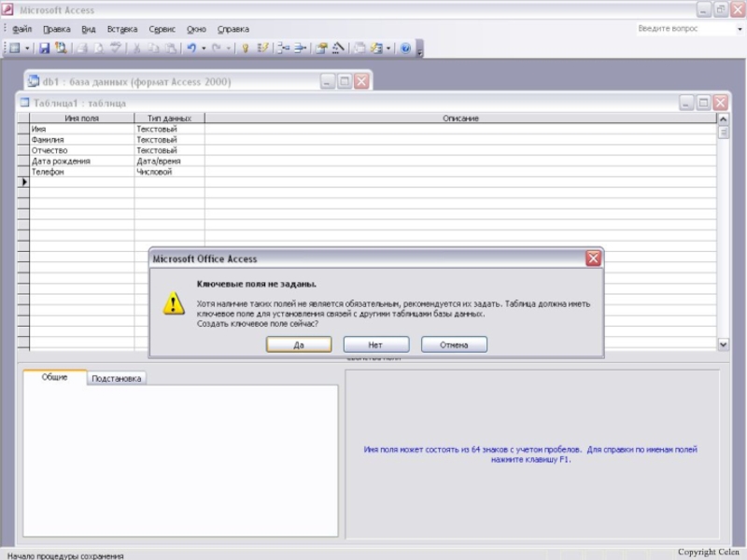This screenshot has width=747, height=560.
Task: Click the table's vertical scrollbar down arrow
Action: pos(723,344)
